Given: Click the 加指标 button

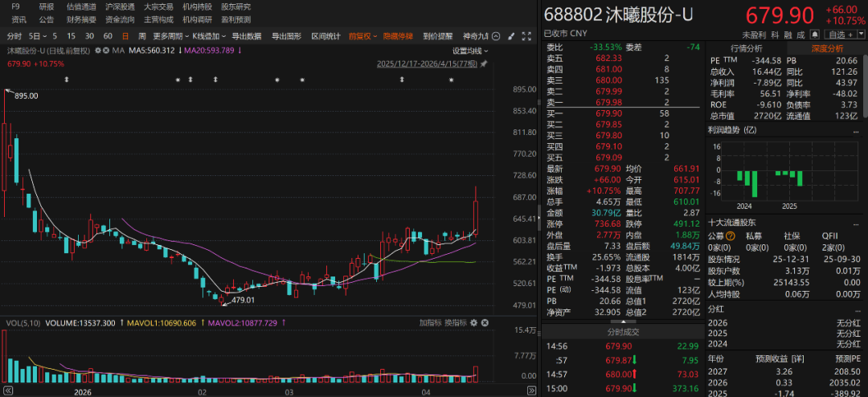Looking at the screenshot, I should click(x=430, y=322).
